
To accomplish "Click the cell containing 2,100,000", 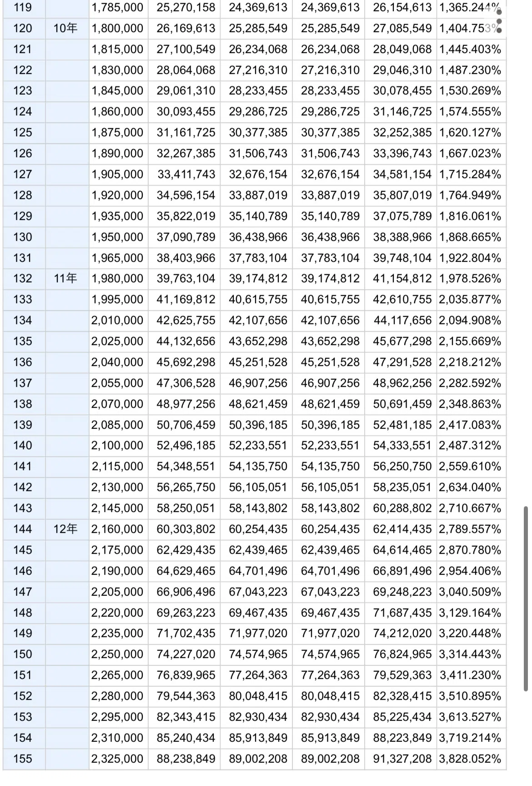I will click(x=118, y=445).
